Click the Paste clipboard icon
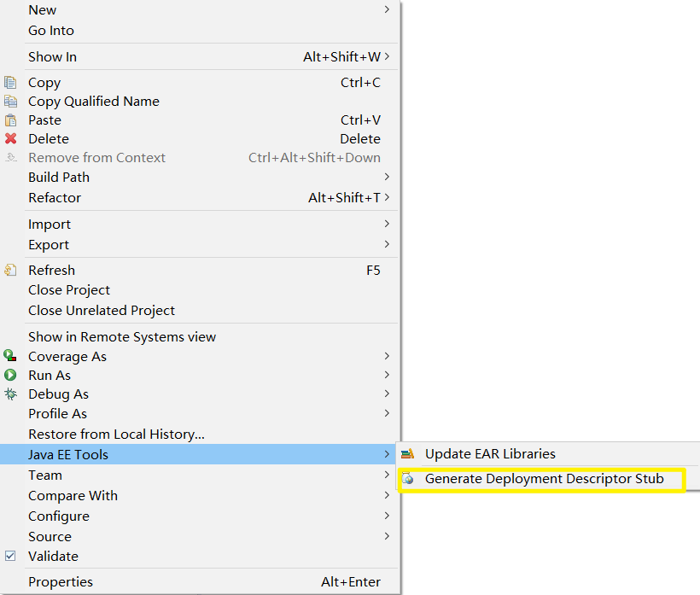 pyautogui.click(x=10, y=120)
